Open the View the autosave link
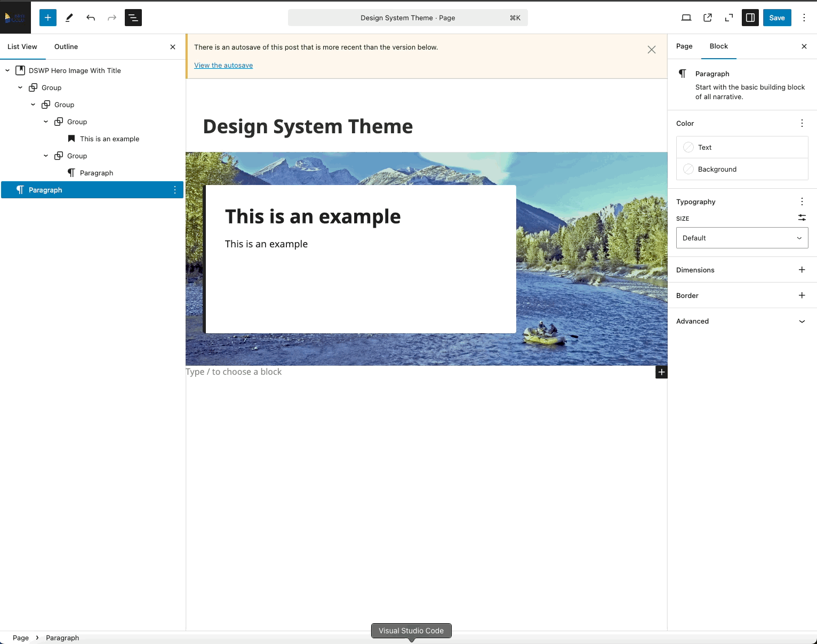This screenshot has width=817, height=644. click(x=223, y=66)
